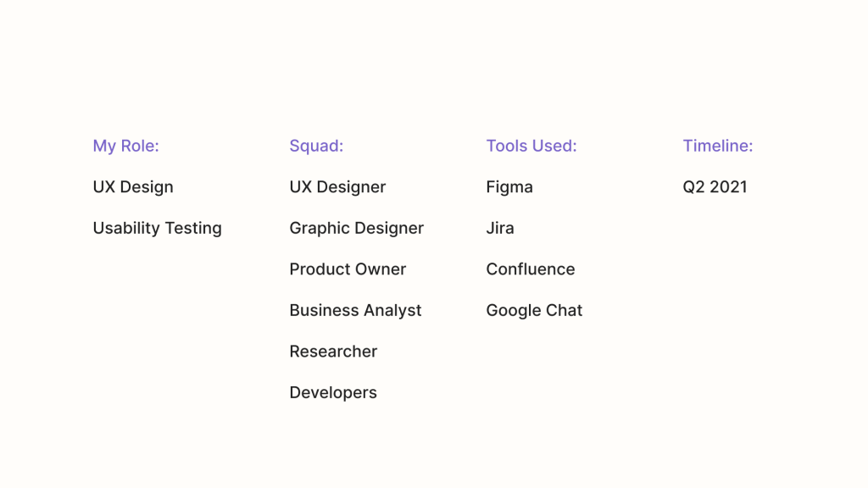The height and width of the screenshot is (488, 868).
Task: Click the 'Developers' entry
Action: point(333,393)
